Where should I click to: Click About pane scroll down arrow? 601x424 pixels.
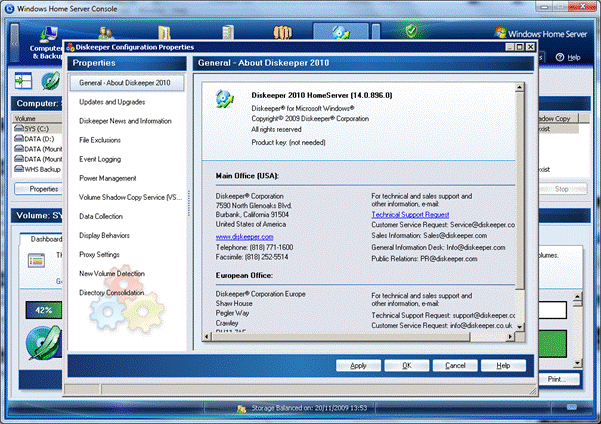pos(519,327)
